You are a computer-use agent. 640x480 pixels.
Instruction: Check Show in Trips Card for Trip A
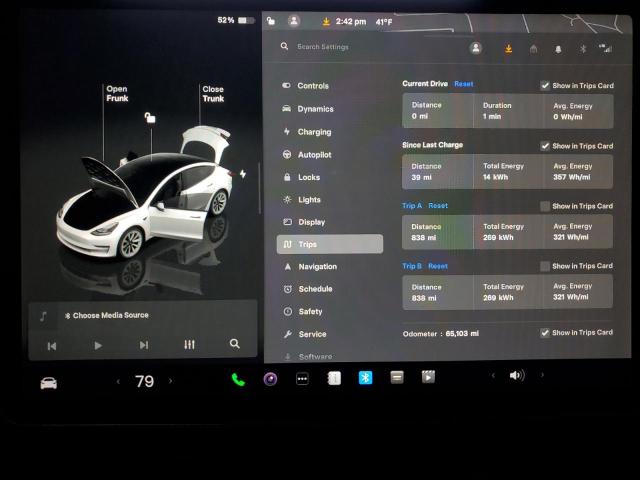click(544, 206)
